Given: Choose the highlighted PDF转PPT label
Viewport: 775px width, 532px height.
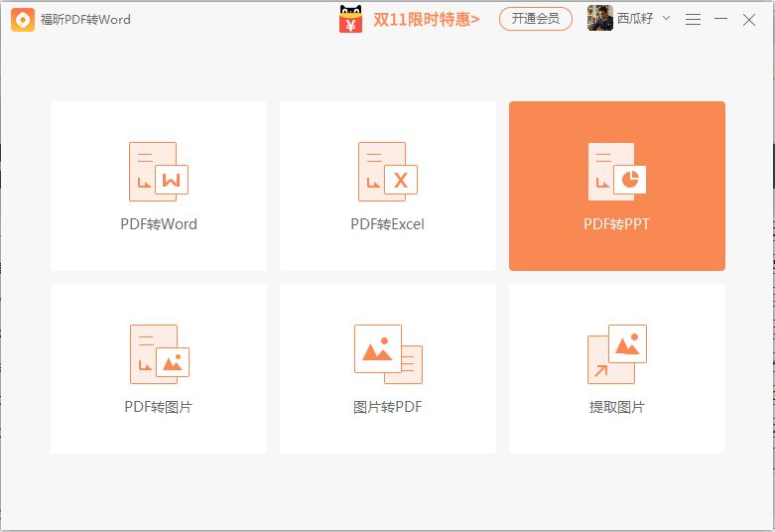Looking at the screenshot, I should 616,224.
